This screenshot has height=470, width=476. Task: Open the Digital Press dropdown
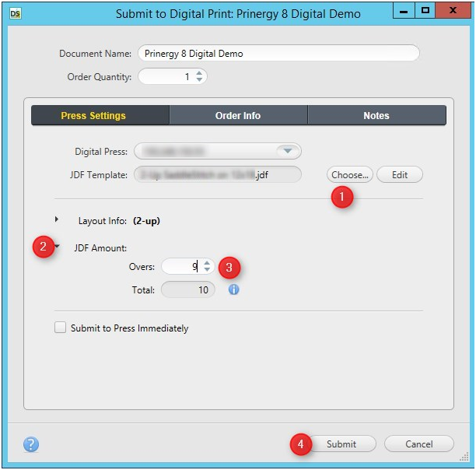tap(217, 151)
